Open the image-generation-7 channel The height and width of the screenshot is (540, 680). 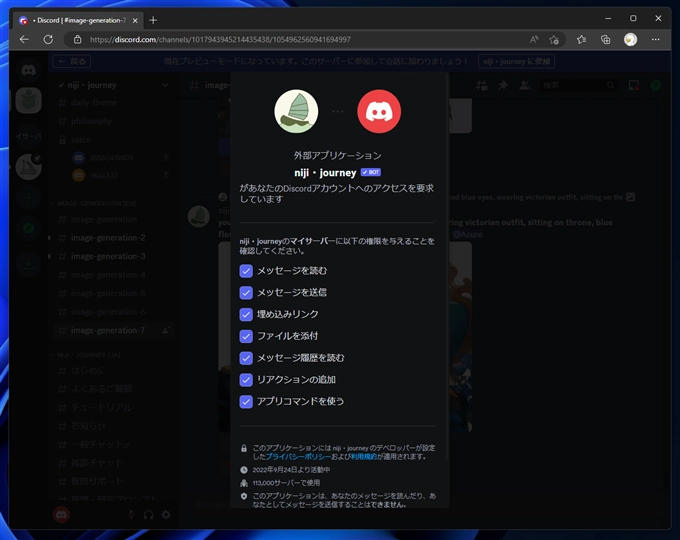(x=113, y=331)
